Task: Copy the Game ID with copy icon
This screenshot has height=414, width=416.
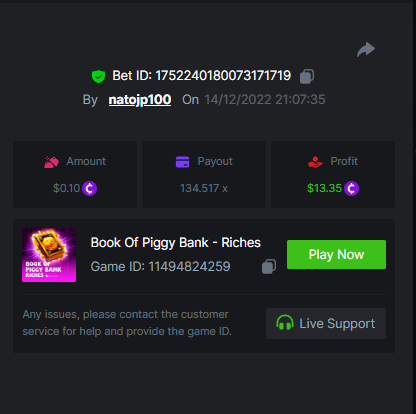Action: click(269, 267)
